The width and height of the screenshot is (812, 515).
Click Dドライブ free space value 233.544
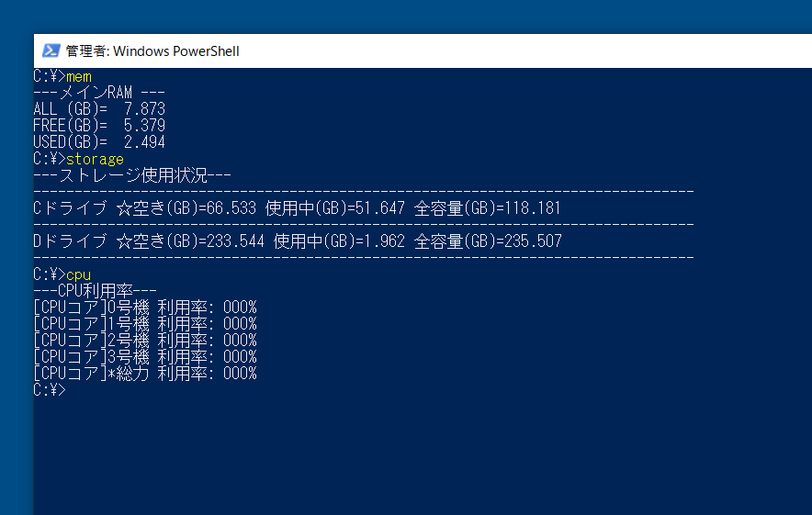coord(235,241)
